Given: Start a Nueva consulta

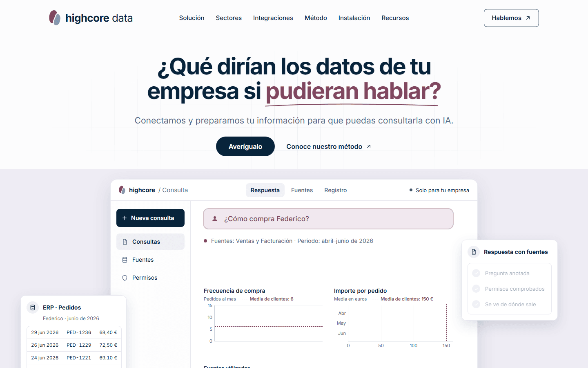Looking at the screenshot, I should [x=150, y=218].
